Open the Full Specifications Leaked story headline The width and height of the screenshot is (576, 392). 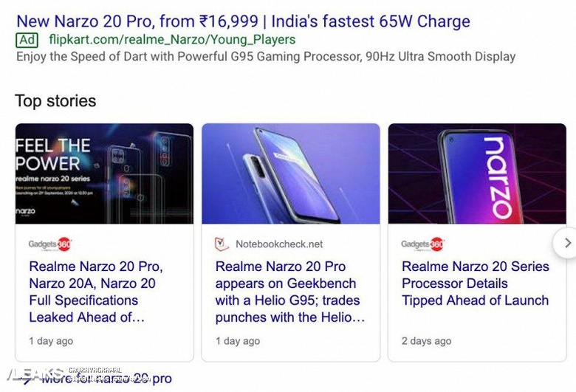tap(95, 292)
